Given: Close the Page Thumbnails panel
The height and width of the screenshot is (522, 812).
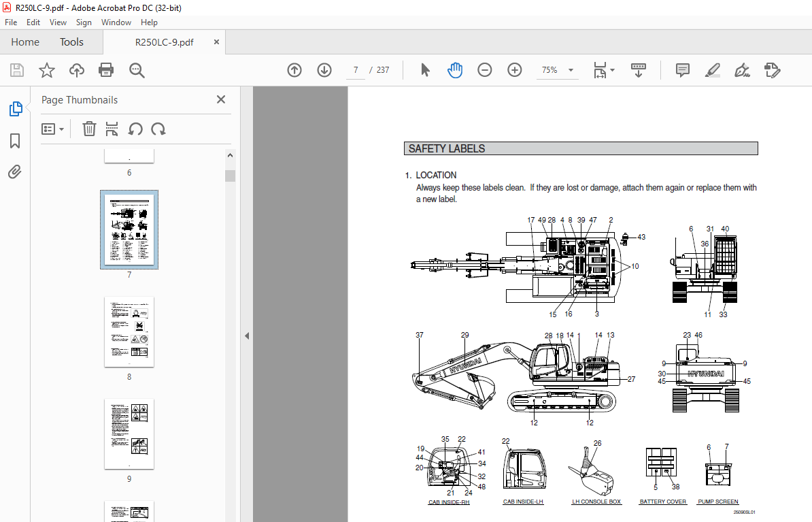Looking at the screenshot, I should pyautogui.click(x=221, y=99).
